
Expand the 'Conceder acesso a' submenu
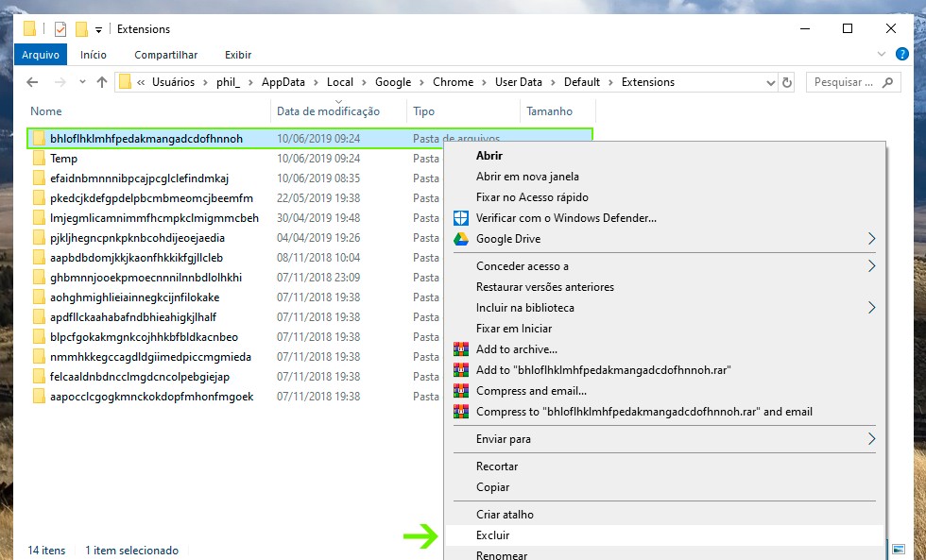point(871,266)
